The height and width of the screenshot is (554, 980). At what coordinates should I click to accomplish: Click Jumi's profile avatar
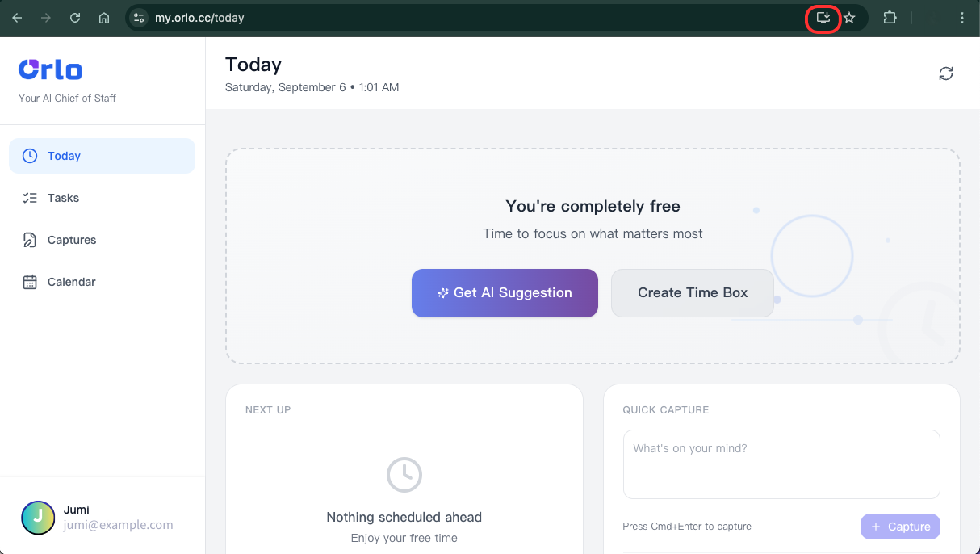(x=38, y=518)
